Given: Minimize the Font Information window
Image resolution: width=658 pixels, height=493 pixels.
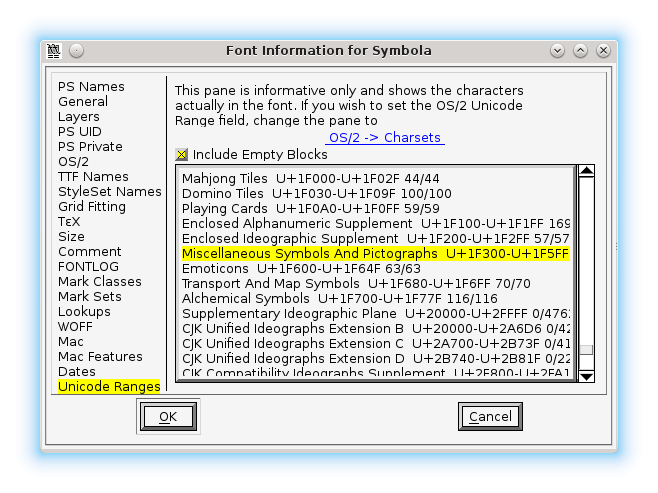Looking at the screenshot, I should coord(557,51).
